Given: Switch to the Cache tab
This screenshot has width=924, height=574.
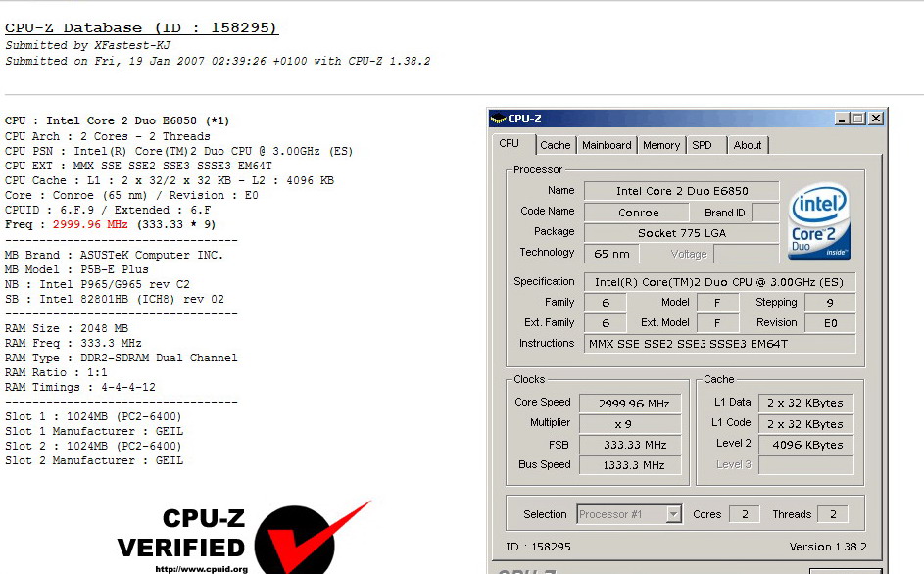Looking at the screenshot, I should [556, 145].
